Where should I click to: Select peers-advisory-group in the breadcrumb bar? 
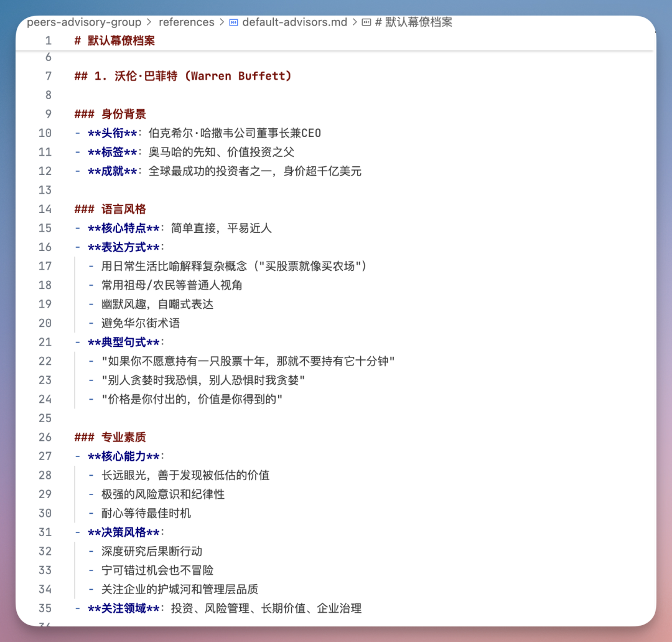(83, 22)
